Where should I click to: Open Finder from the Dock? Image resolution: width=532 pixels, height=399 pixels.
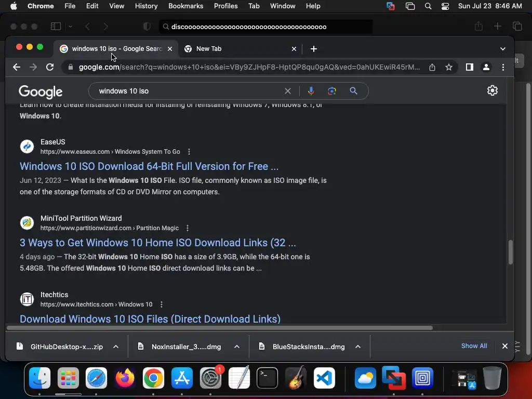(x=39, y=378)
